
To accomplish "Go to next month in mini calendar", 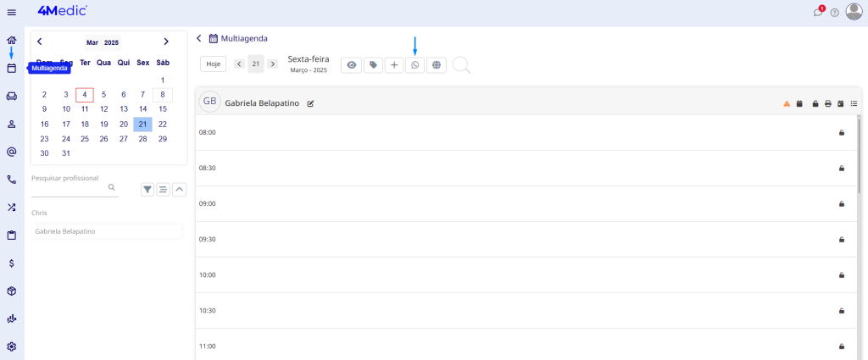I will [x=166, y=42].
